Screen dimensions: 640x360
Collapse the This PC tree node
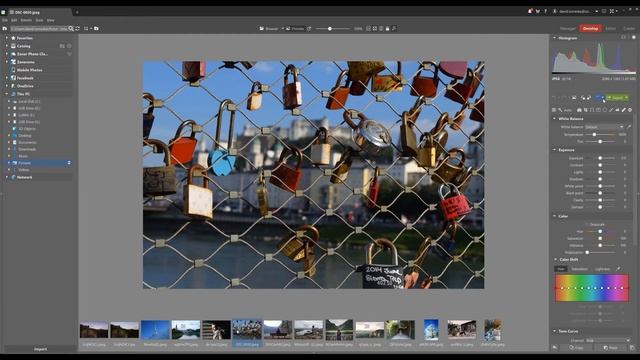click(x=7, y=94)
